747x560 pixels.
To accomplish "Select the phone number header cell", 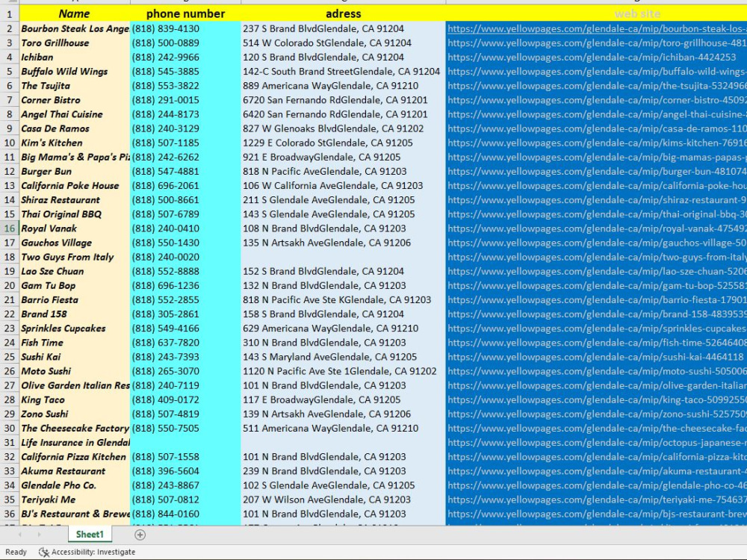I will [185, 13].
